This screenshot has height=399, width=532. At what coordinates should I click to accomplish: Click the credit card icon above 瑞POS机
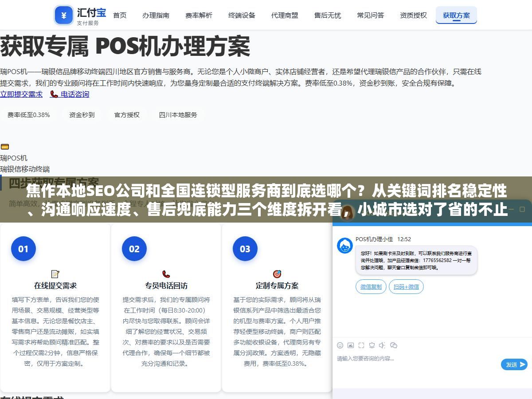pyautogui.click(x=5, y=147)
